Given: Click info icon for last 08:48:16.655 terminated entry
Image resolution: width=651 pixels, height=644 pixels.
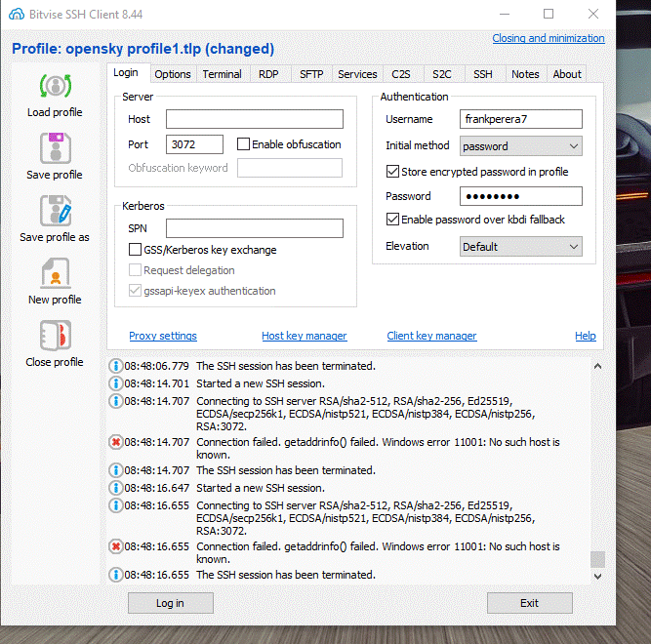Looking at the screenshot, I should click(x=116, y=575).
